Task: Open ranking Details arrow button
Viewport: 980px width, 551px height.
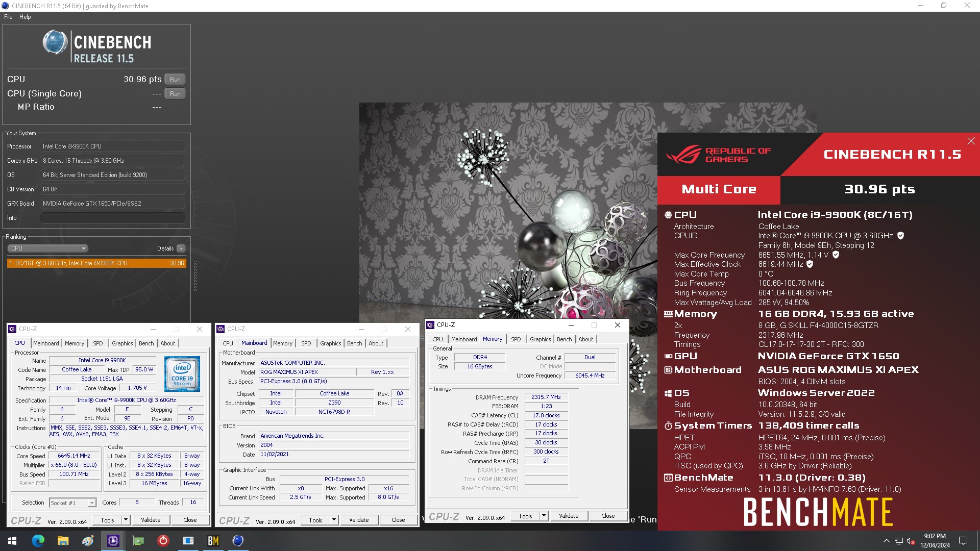Action: pyautogui.click(x=181, y=248)
